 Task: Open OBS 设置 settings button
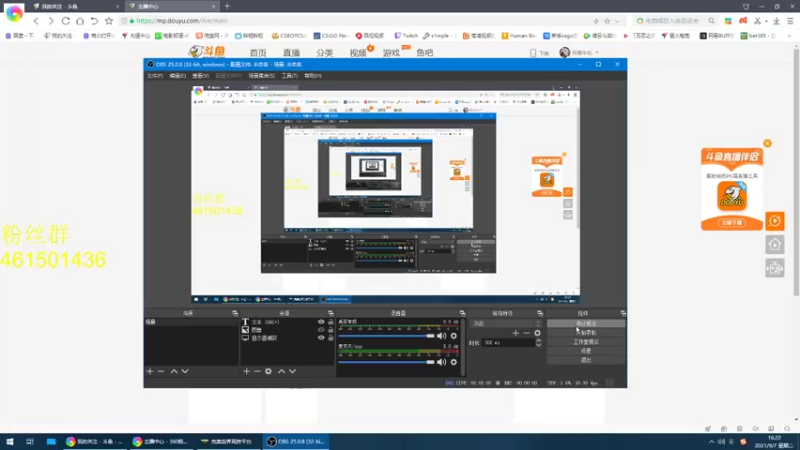586,351
